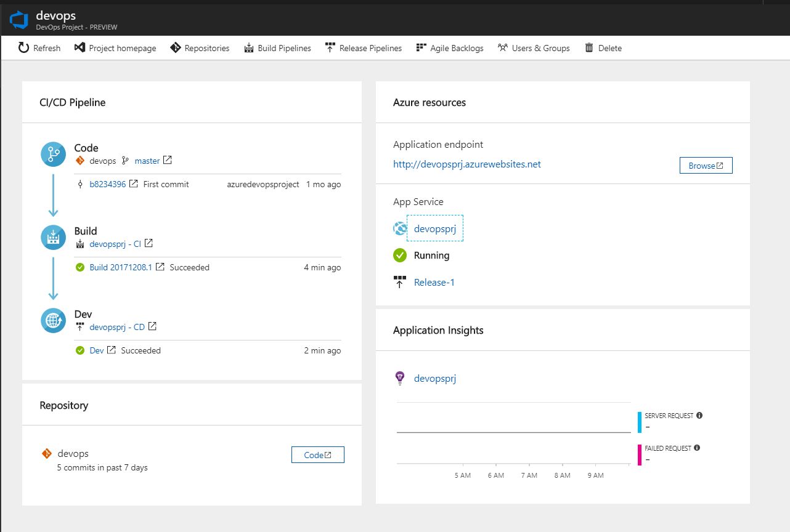The image size is (790, 532).
Task: Click the Application Insights chart area
Action: tap(514, 433)
